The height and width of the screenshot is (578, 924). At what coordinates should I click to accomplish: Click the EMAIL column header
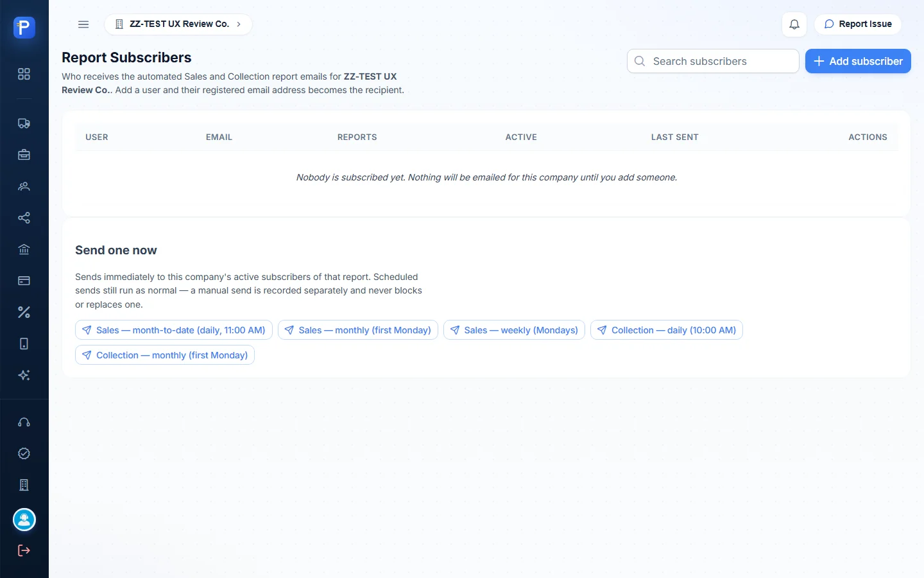[x=219, y=137]
